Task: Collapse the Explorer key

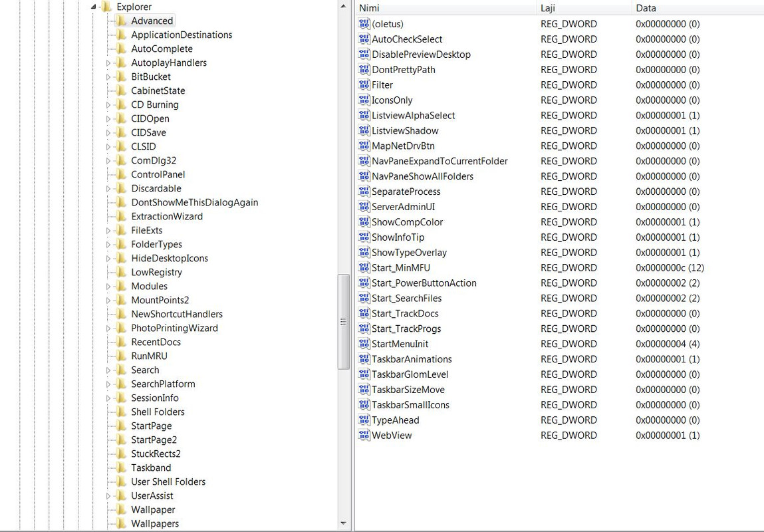Action: click(x=94, y=7)
